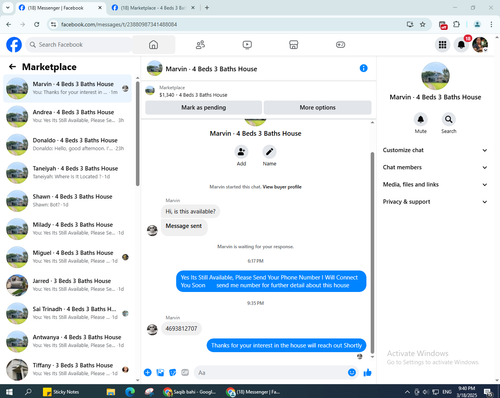Image resolution: width=500 pixels, height=398 pixels.
Task: Go back from Marketplace arrow
Action: [x=12, y=67]
